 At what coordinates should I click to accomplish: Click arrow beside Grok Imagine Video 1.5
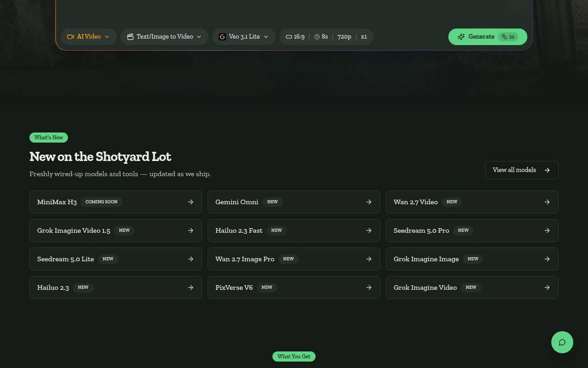(191, 230)
